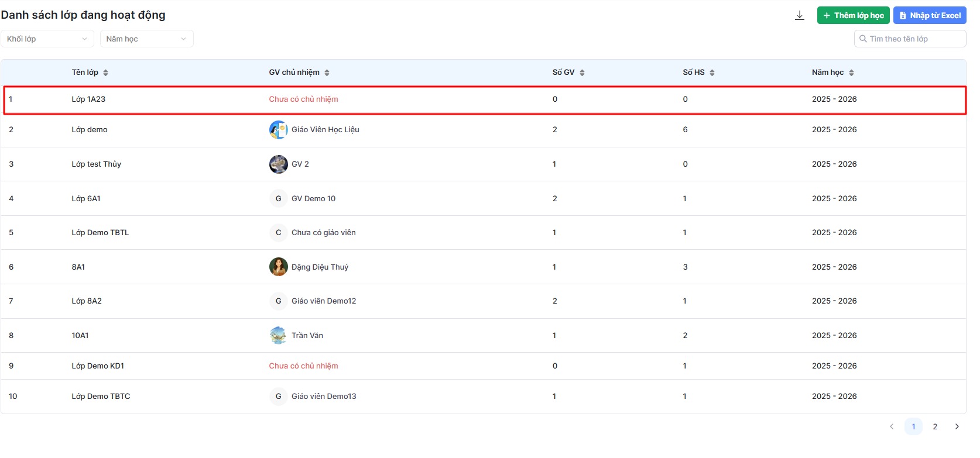The image size is (980, 458).
Task: Click Đặng Diệu Thuý's avatar photo
Action: (278, 267)
